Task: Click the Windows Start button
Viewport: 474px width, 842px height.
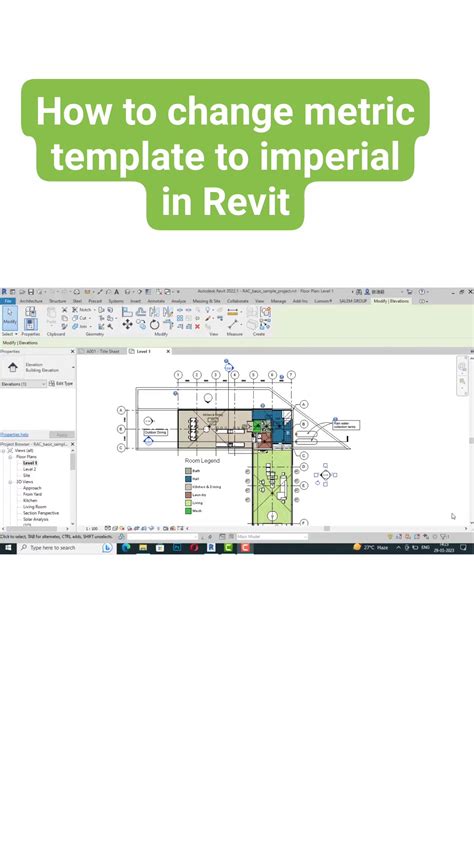Action: point(8,547)
